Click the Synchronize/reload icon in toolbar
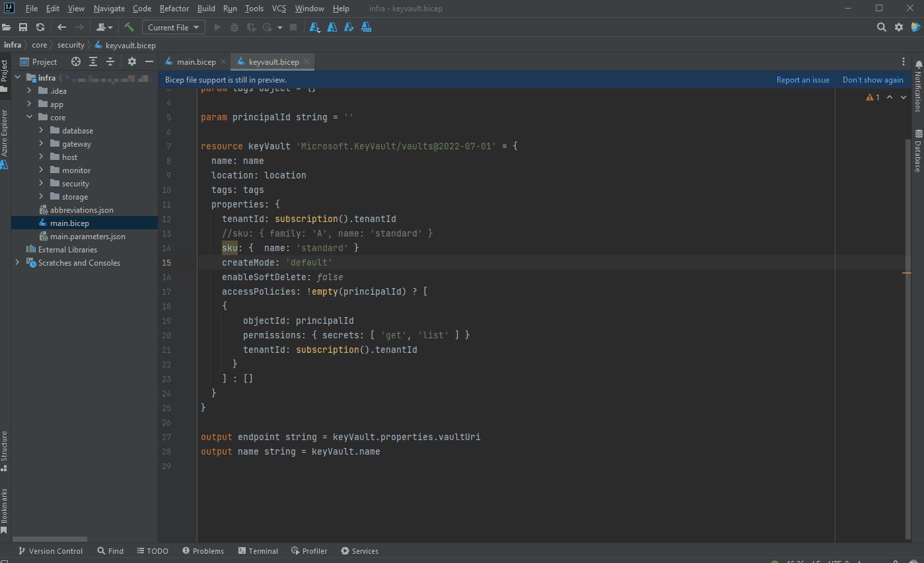Viewport: 924px width, 563px height. pyautogui.click(x=40, y=27)
